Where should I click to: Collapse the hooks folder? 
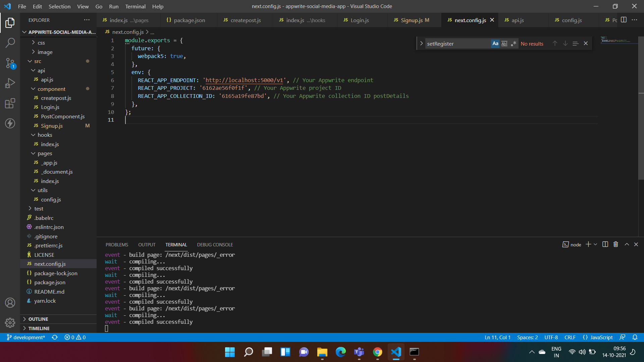[x=58, y=135]
